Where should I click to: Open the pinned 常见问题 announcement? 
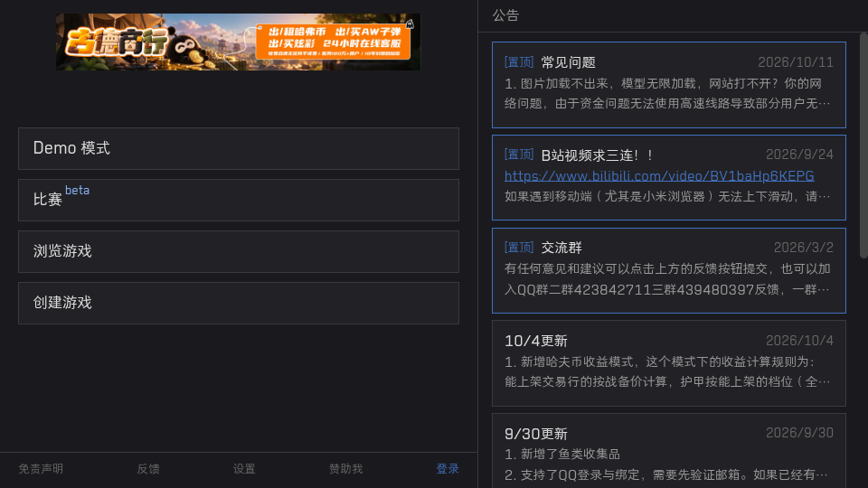coord(669,85)
